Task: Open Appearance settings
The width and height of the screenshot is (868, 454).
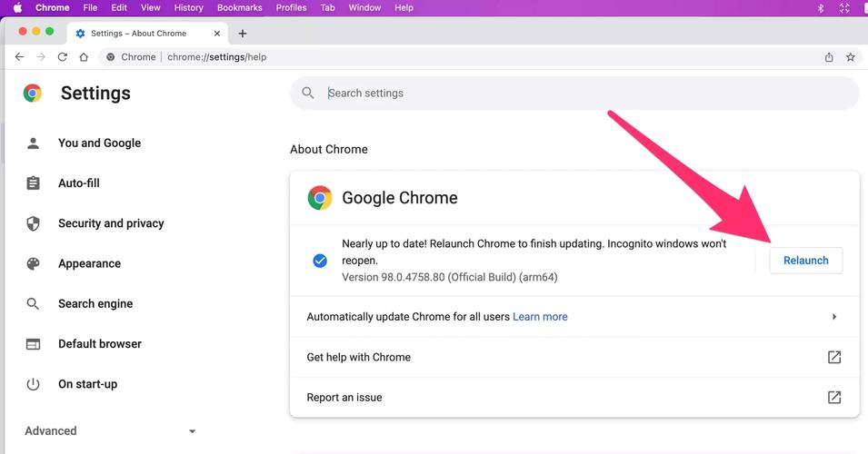Action: coord(89,263)
